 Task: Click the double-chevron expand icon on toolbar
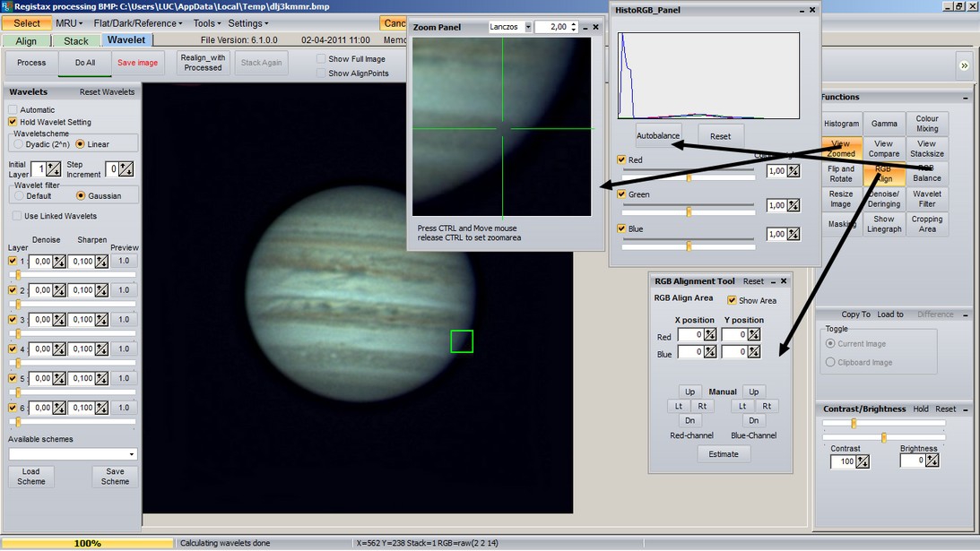click(x=964, y=65)
